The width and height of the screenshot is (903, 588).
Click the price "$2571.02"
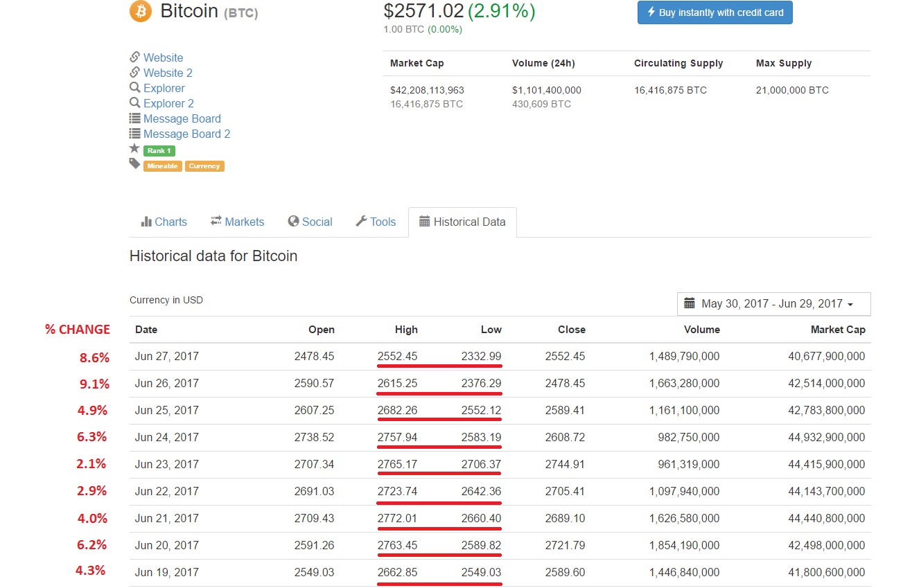click(423, 10)
